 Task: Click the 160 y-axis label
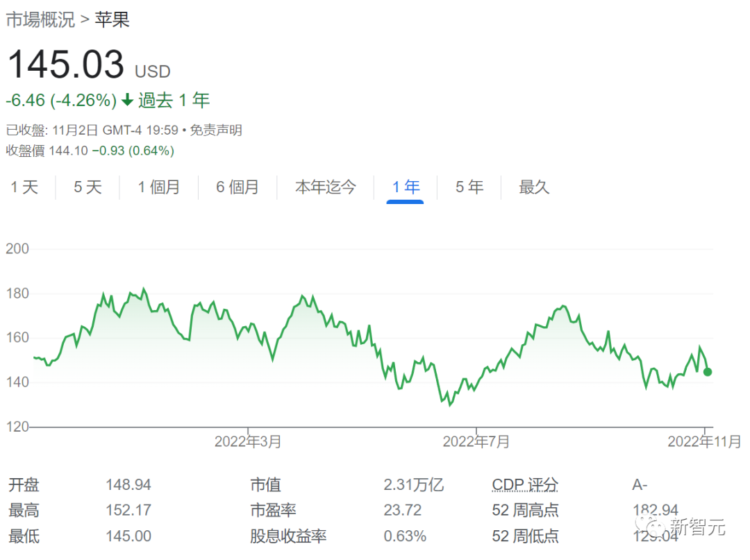tap(17, 338)
